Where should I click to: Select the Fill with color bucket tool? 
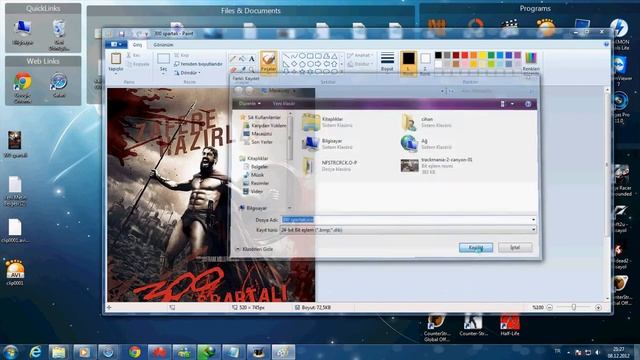242,59
